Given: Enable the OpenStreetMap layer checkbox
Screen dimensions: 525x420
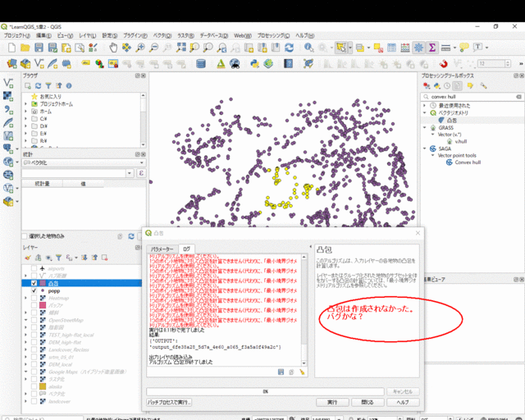Looking at the screenshot, I should (x=34, y=320).
